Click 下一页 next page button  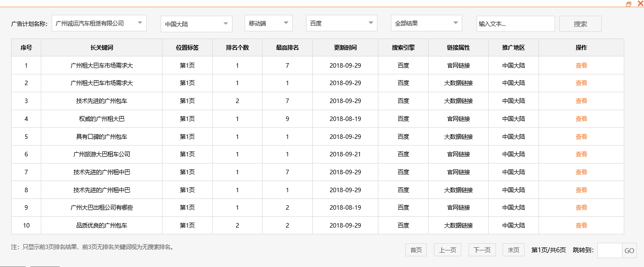click(x=482, y=250)
